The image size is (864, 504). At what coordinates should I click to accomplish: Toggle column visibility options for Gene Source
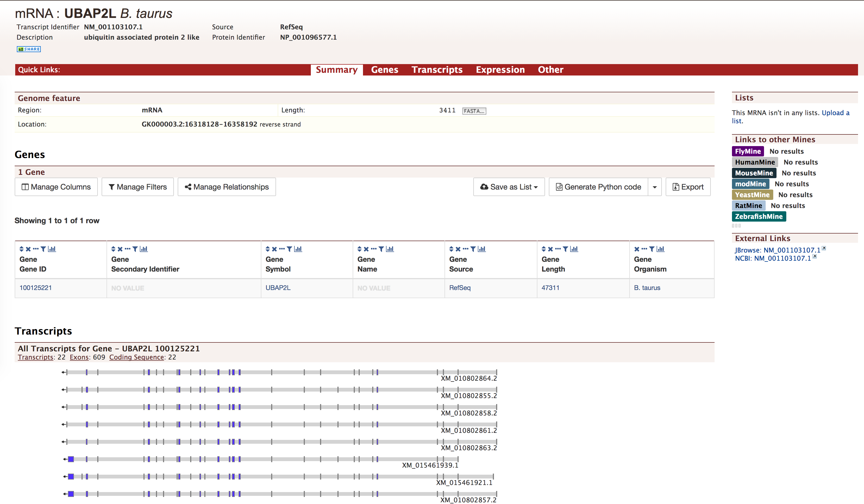point(465,249)
